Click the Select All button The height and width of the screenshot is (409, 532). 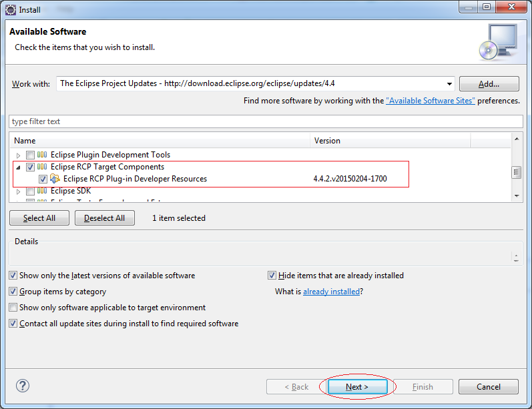(39, 218)
